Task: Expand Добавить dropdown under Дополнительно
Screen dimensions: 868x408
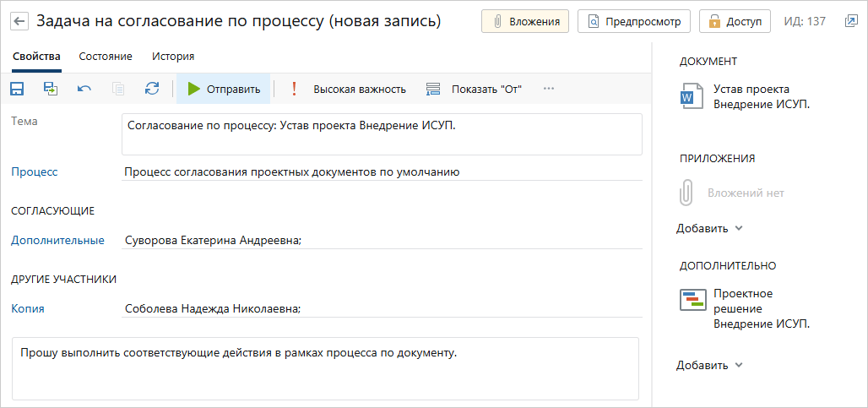Action: (709, 366)
